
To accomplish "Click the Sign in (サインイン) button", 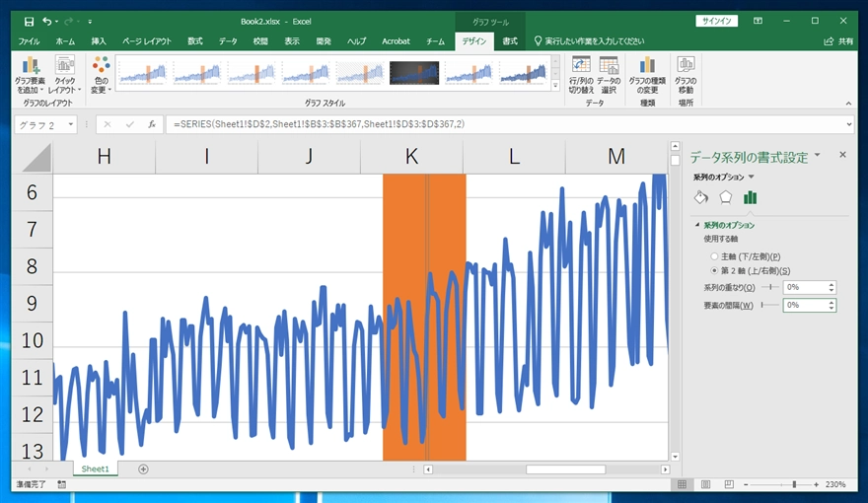I will coord(716,21).
